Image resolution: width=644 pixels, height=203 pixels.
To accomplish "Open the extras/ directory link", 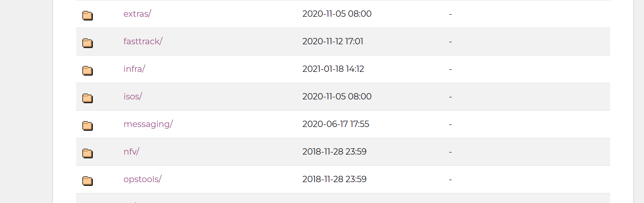I will pyautogui.click(x=137, y=14).
